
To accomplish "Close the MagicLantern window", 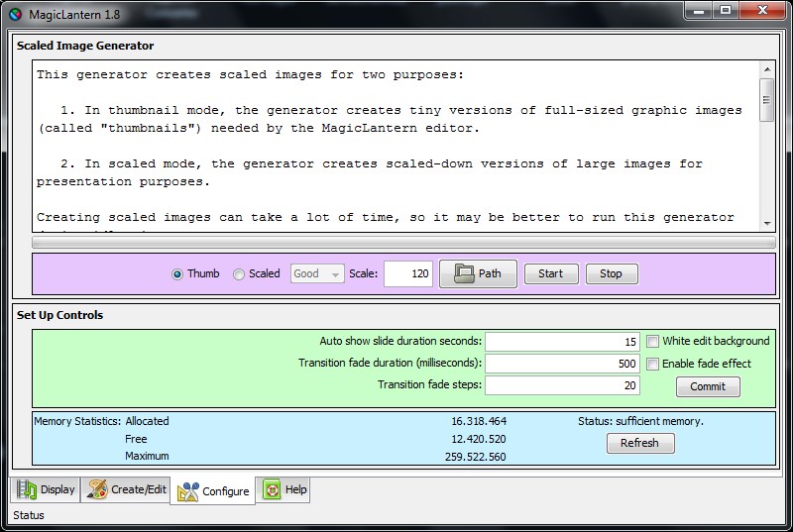I will click(762, 10).
